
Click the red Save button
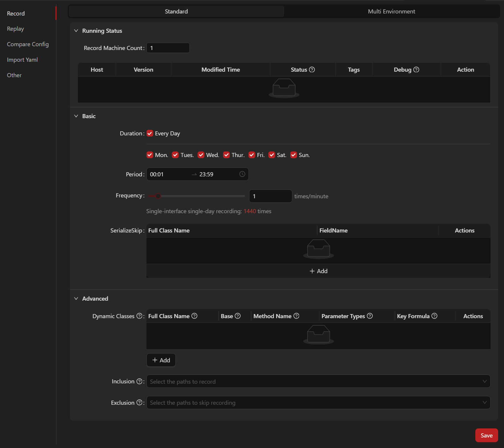pyautogui.click(x=486, y=435)
